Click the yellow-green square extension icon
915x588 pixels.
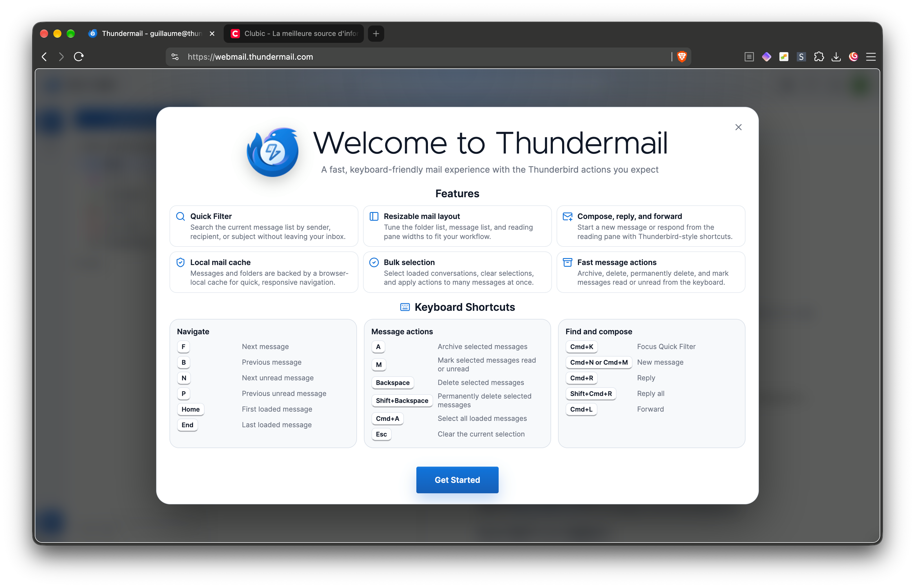(784, 57)
